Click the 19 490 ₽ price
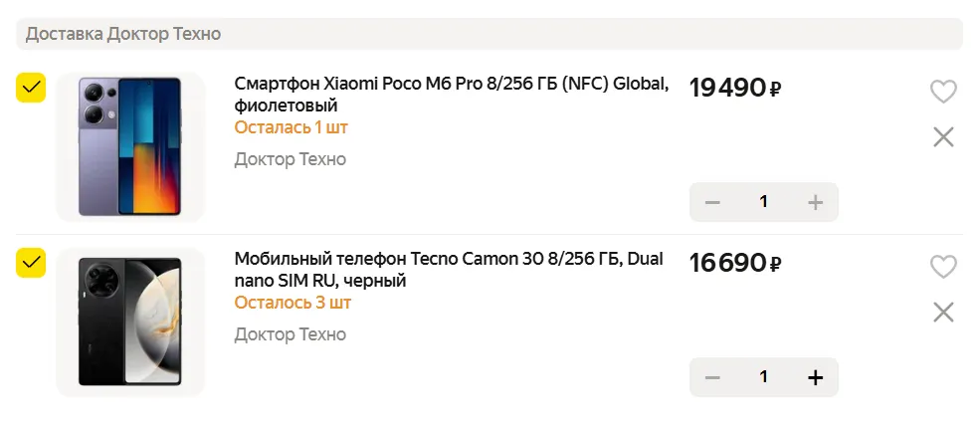 tap(734, 89)
